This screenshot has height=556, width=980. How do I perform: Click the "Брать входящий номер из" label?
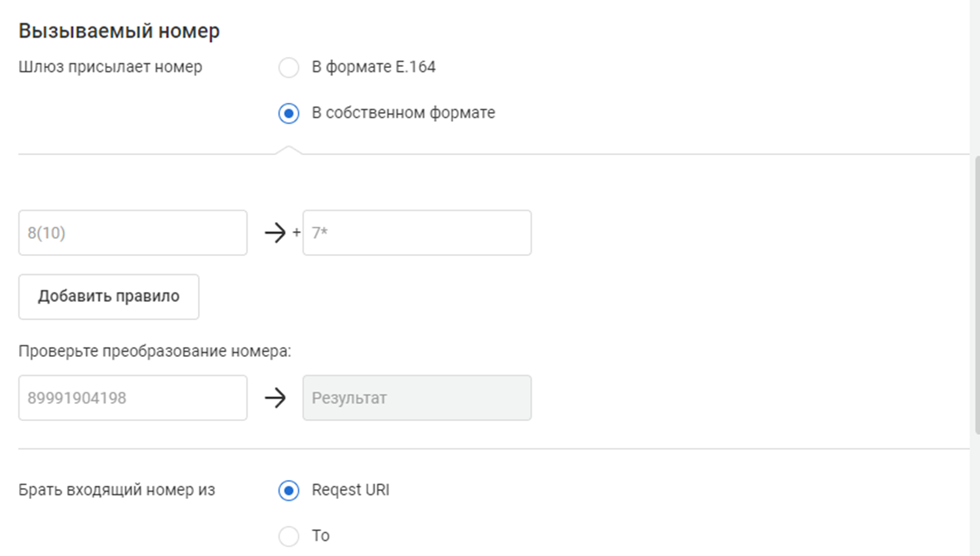[x=117, y=490]
